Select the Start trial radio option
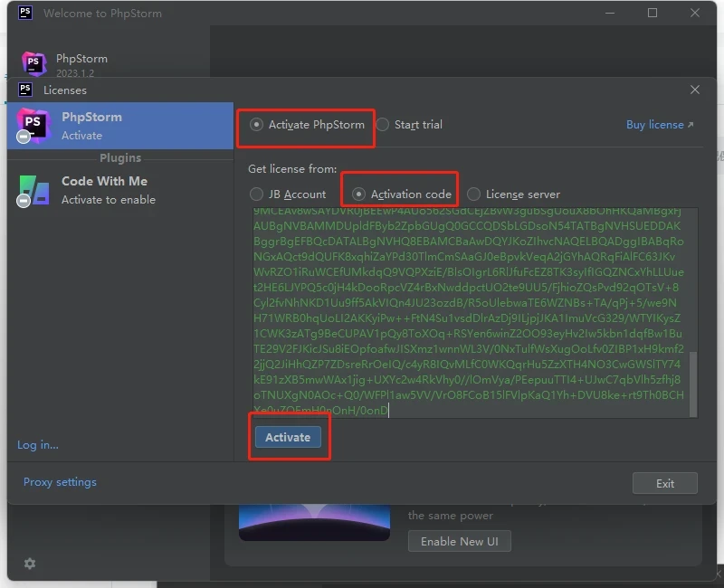The height and width of the screenshot is (588, 724). coord(384,125)
